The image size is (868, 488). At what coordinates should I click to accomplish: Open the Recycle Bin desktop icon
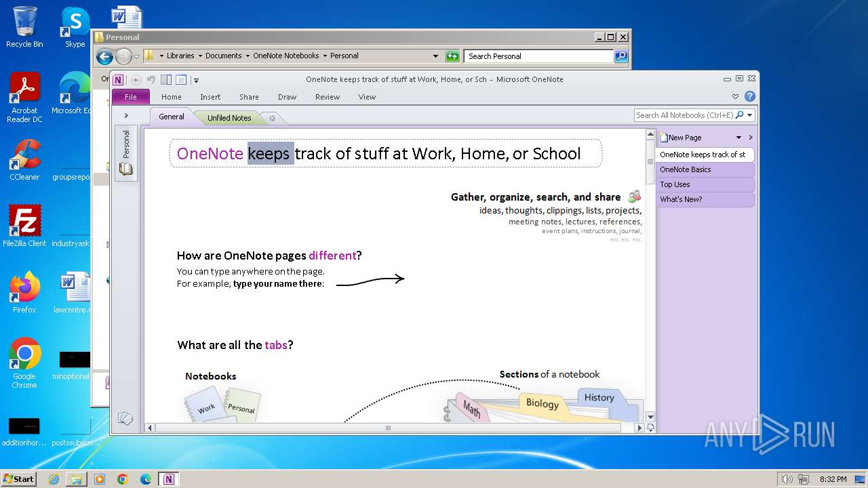[24, 27]
